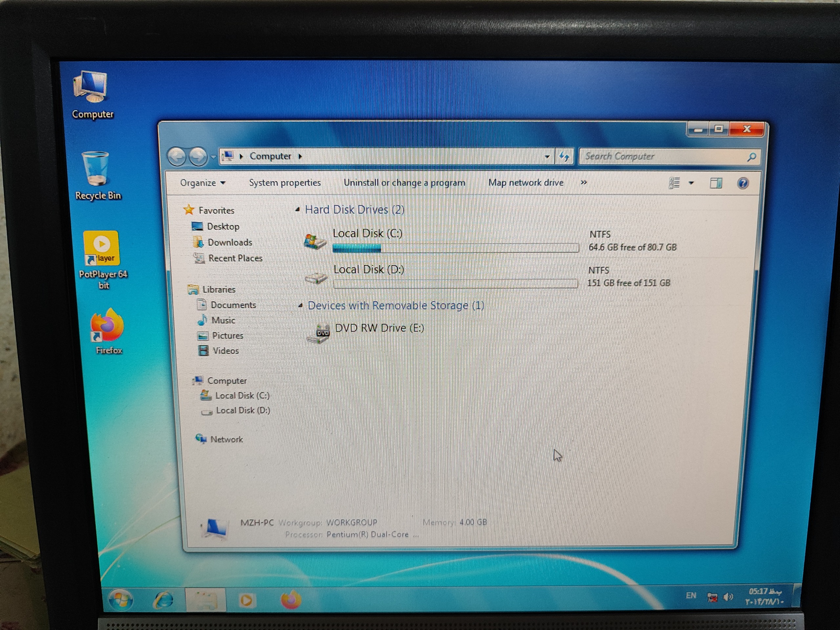The width and height of the screenshot is (840, 630).
Task: Click System properties in the toolbar
Action: click(x=285, y=183)
